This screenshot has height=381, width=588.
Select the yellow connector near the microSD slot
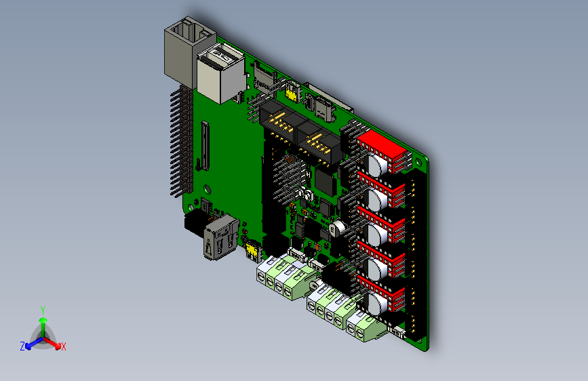[x=292, y=92]
